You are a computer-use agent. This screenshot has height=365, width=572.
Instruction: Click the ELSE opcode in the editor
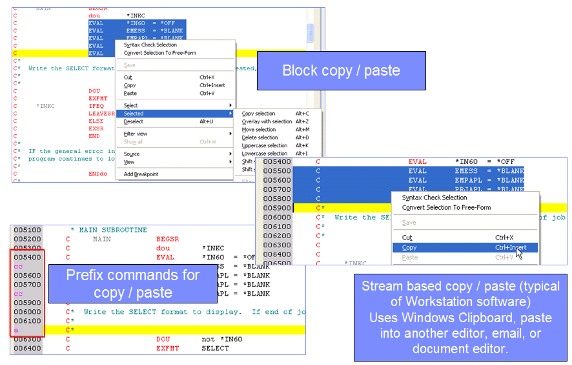(96, 121)
